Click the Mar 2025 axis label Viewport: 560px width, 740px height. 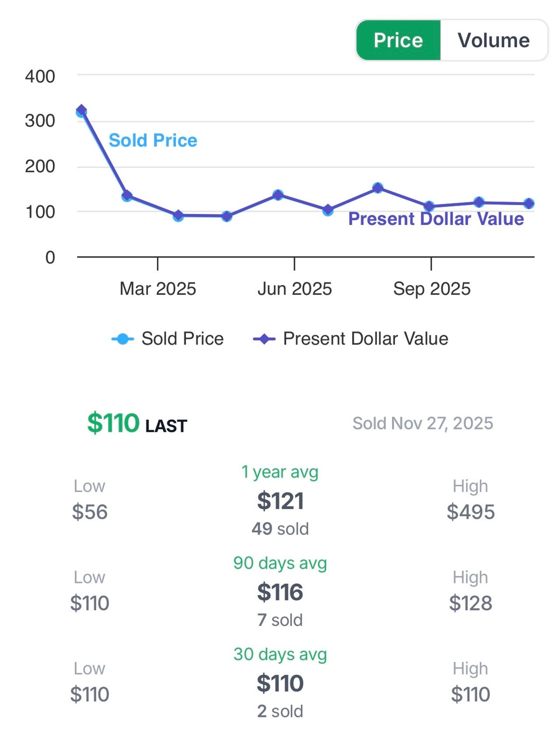(x=157, y=289)
